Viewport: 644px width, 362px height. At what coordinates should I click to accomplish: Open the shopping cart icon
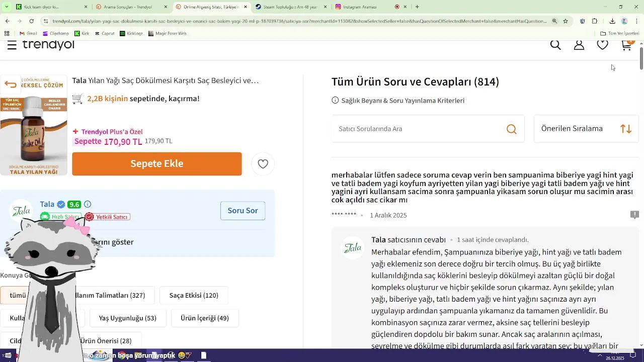626,45
